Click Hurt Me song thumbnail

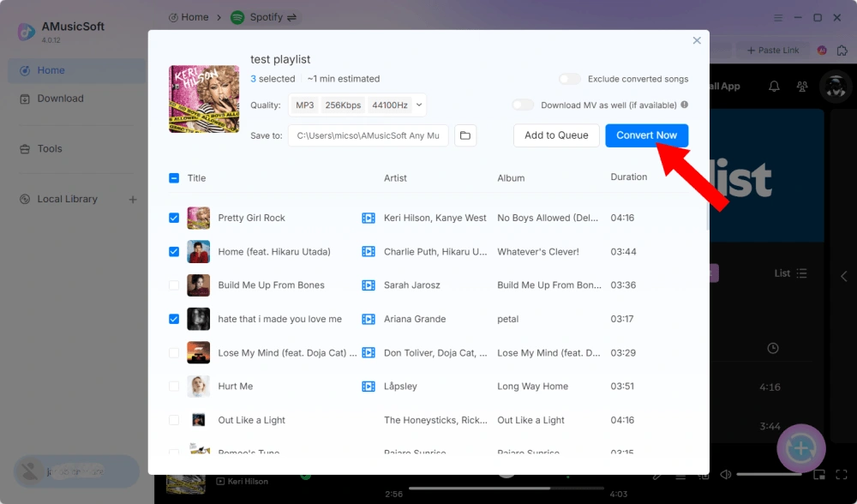pyautogui.click(x=199, y=386)
